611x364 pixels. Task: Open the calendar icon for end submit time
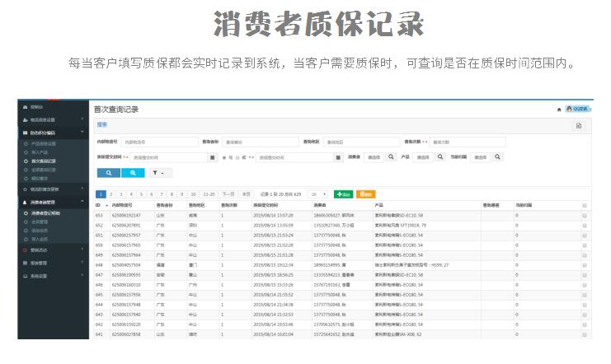(338, 157)
